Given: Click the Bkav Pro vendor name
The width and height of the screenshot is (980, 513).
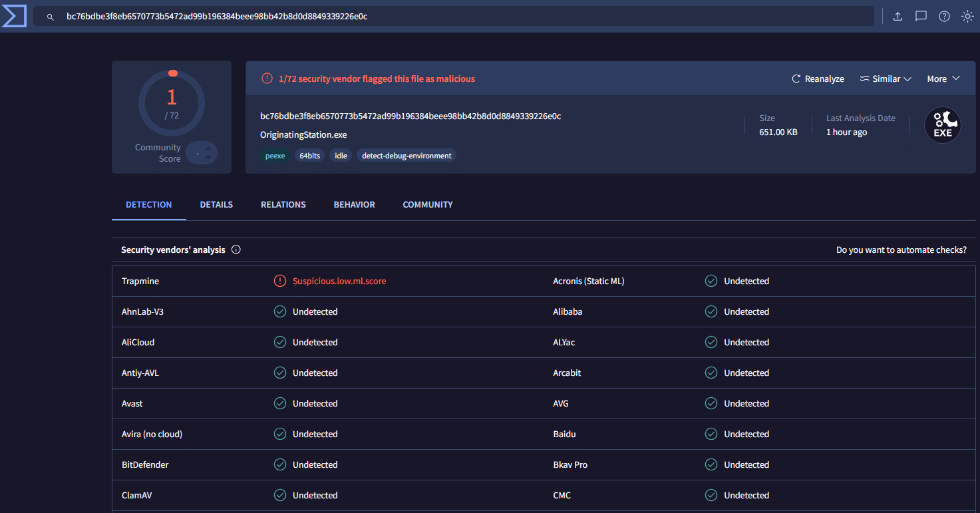Looking at the screenshot, I should tap(570, 464).
